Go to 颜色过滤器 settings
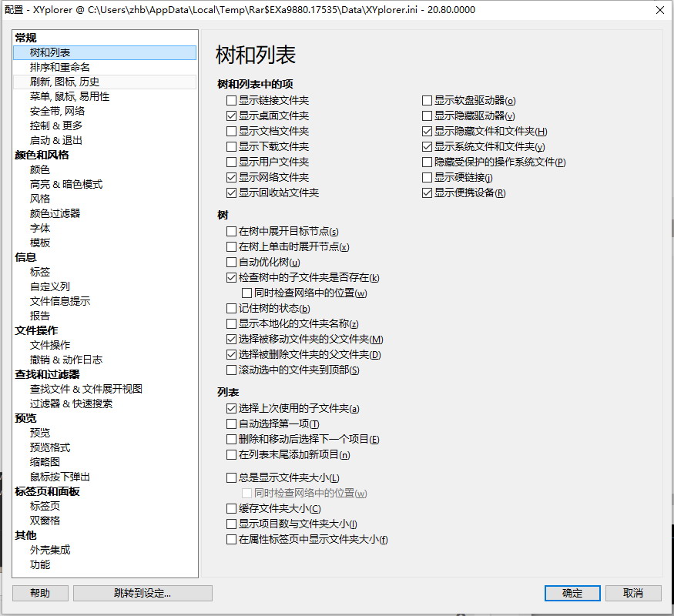The image size is (674, 616). tap(55, 213)
